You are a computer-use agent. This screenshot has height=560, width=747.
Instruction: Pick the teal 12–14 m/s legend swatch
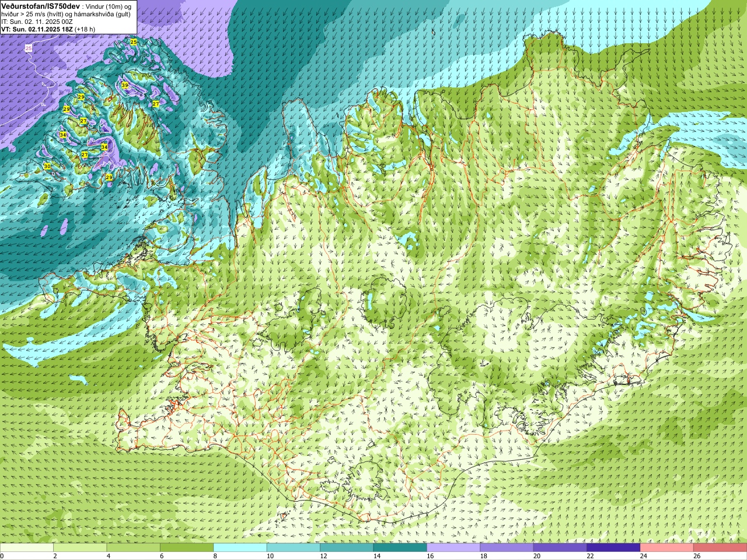pyautogui.click(x=347, y=548)
